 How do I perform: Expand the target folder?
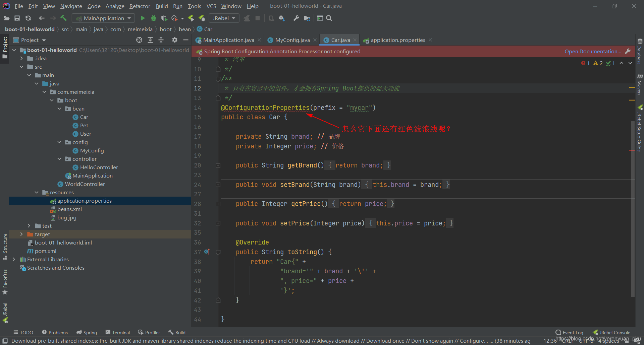[21, 234]
